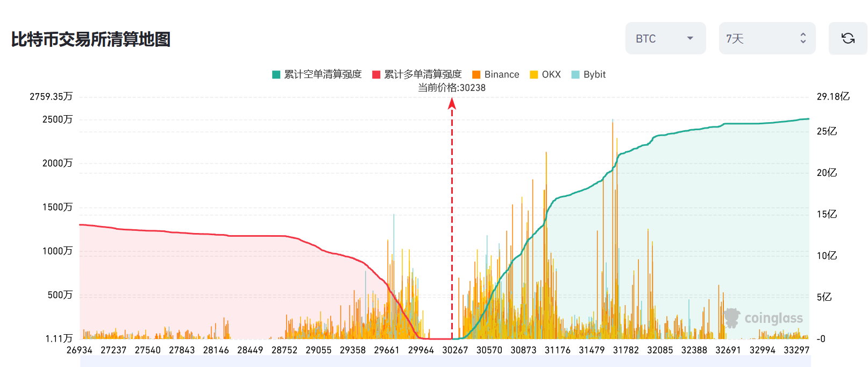Click the 7天 up-down stepper arrows

coord(803,38)
